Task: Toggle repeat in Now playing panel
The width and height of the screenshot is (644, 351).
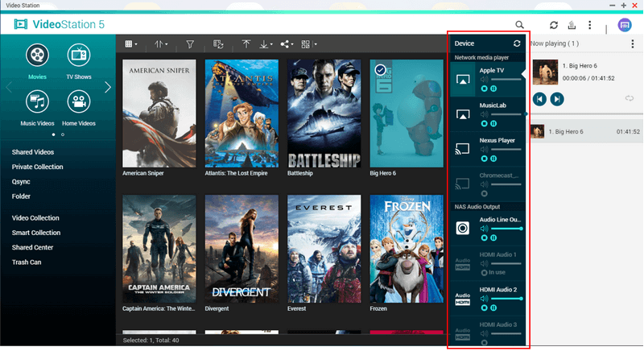Action: click(630, 98)
